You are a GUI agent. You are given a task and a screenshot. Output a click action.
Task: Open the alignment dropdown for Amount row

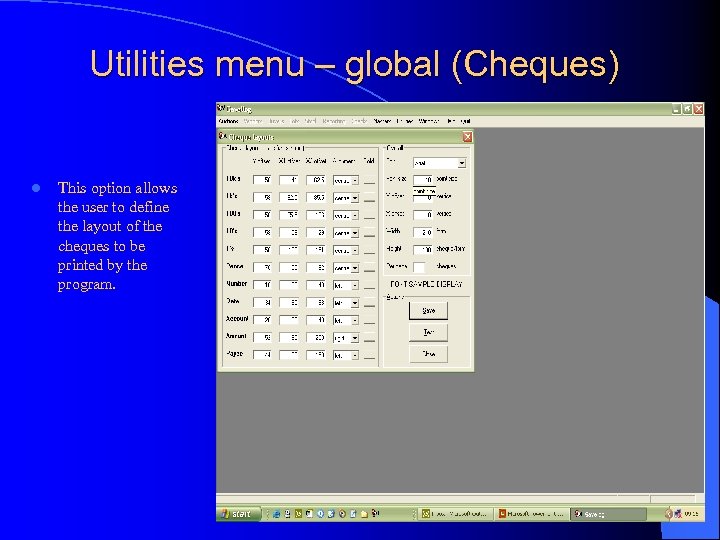pos(355,338)
